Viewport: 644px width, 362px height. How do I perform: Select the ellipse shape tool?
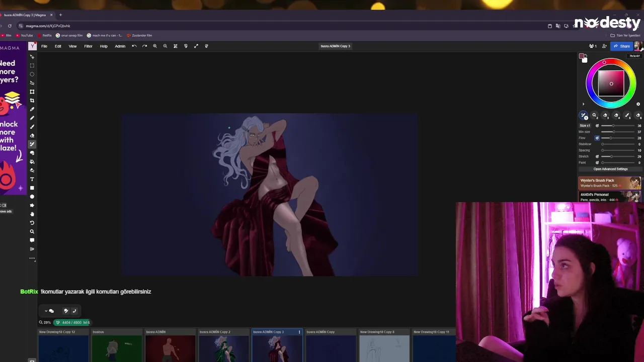(32, 197)
